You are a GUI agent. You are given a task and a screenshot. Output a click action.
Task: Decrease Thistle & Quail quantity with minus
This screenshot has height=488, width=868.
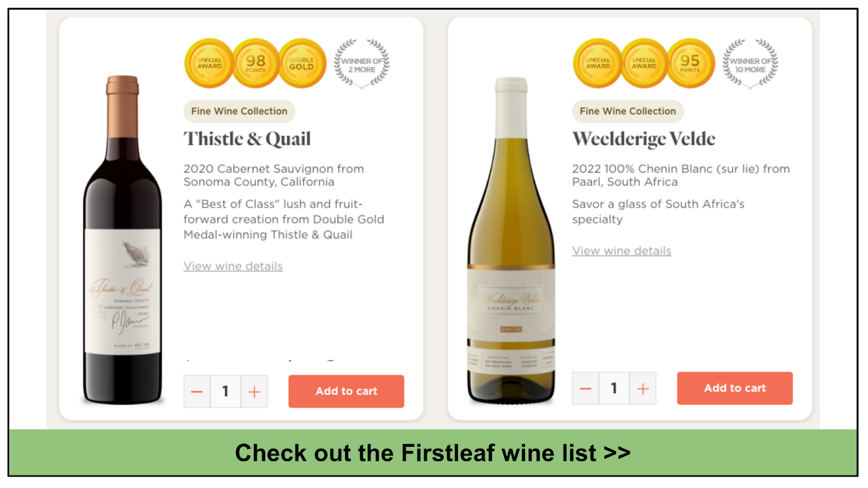[x=197, y=391]
